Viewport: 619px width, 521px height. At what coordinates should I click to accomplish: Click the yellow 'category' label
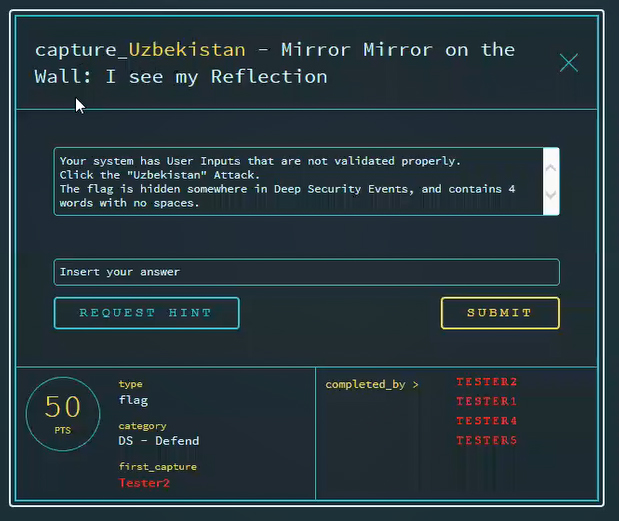(x=142, y=426)
